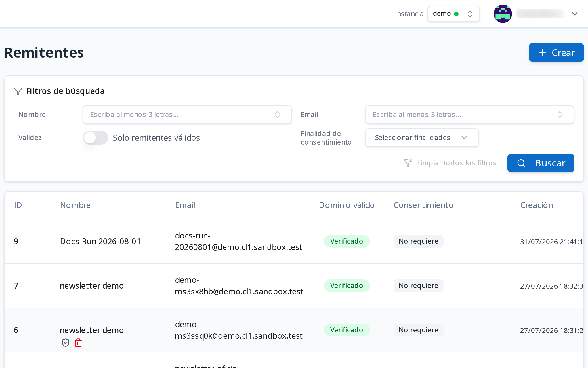Open the Instancia demo selector
The image size is (588, 368).
point(453,14)
